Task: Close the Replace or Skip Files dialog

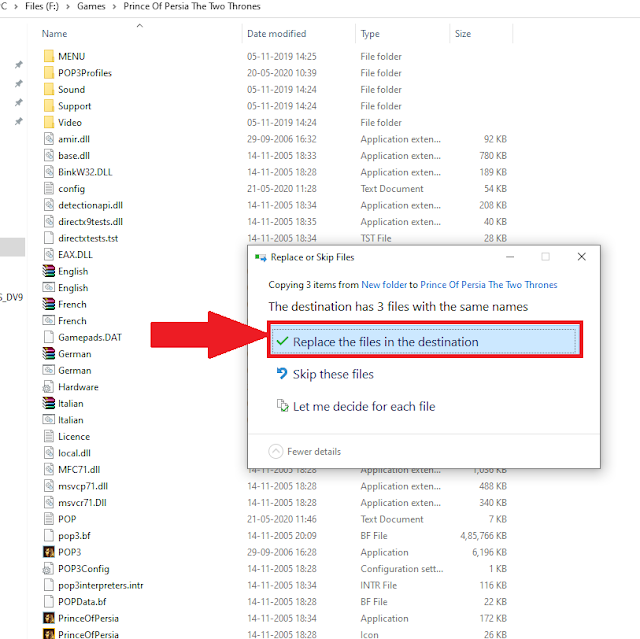Action: coord(581,257)
